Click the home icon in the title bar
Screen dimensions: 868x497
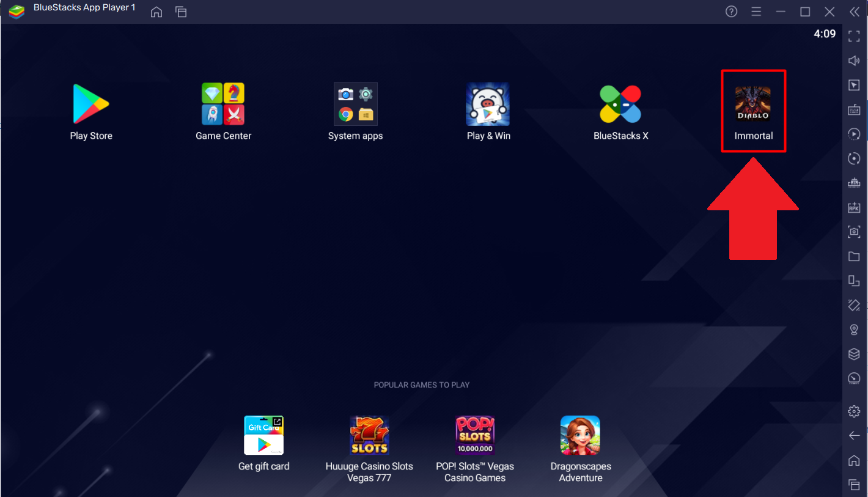[156, 12]
